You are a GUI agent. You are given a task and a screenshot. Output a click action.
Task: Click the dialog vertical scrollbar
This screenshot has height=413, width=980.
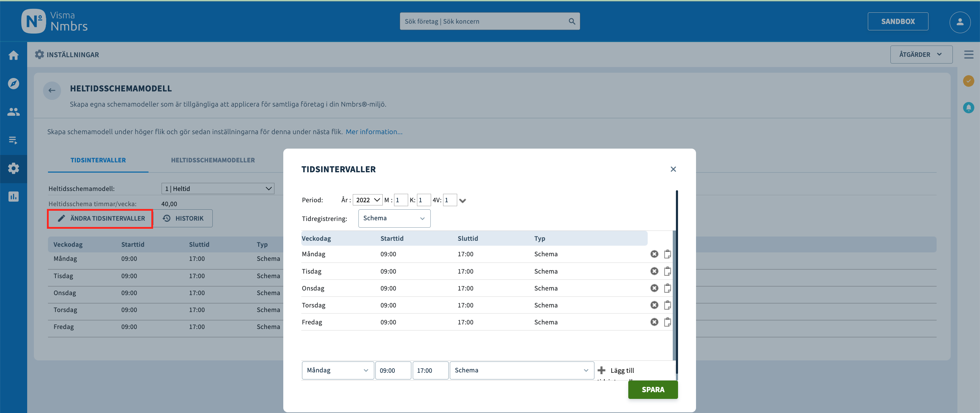676,282
